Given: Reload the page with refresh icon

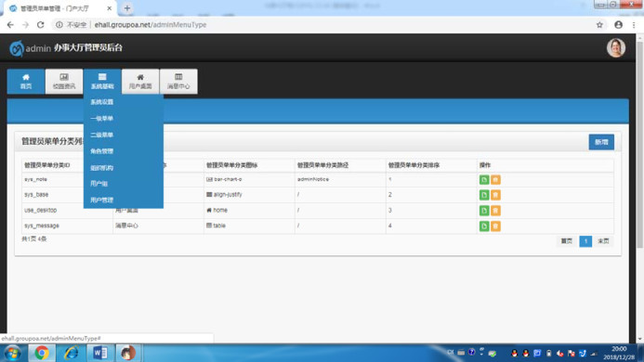Looking at the screenshot, I should 40,25.
